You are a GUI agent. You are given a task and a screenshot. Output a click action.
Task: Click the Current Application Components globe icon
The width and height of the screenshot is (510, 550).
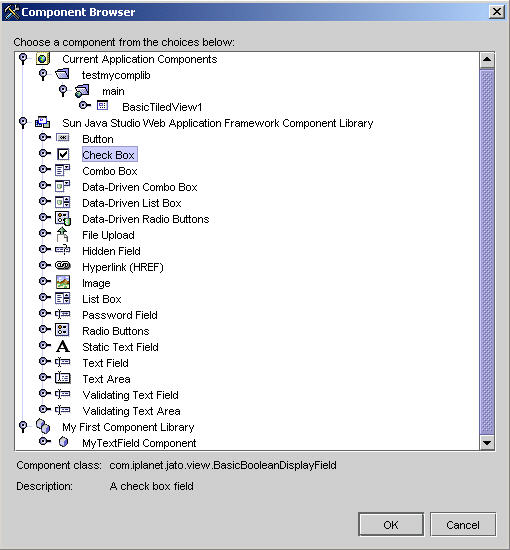(x=43, y=58)
